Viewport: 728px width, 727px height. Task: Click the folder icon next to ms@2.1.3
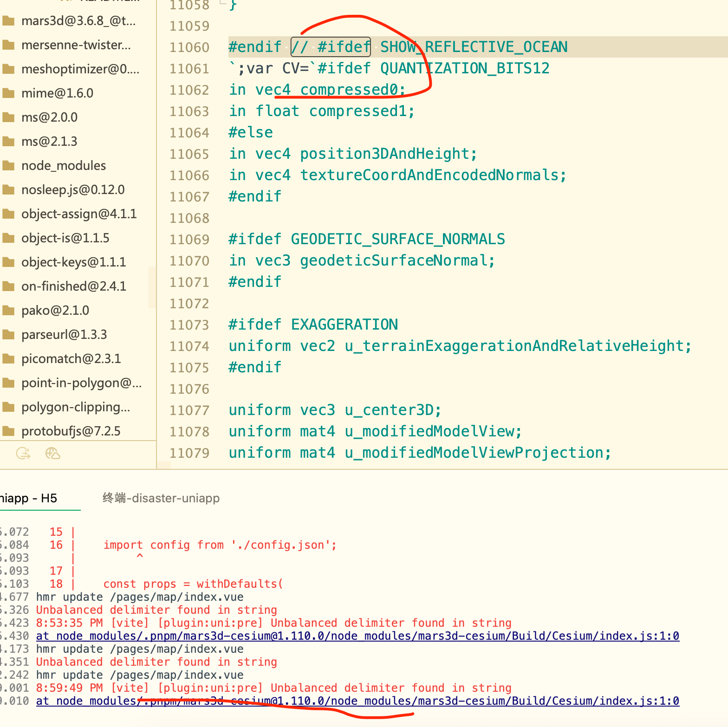(8, 141)
